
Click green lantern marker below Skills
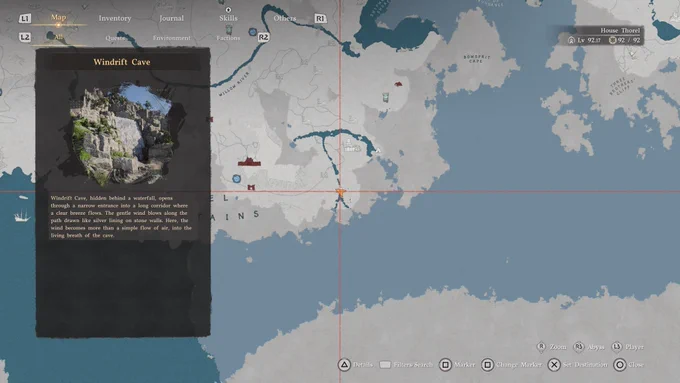point(229,29)
